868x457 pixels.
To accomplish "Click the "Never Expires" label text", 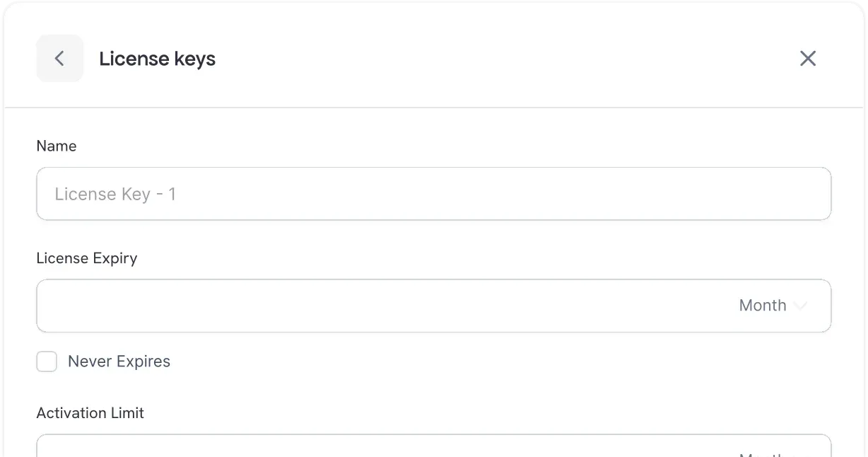I will (119, 362).
